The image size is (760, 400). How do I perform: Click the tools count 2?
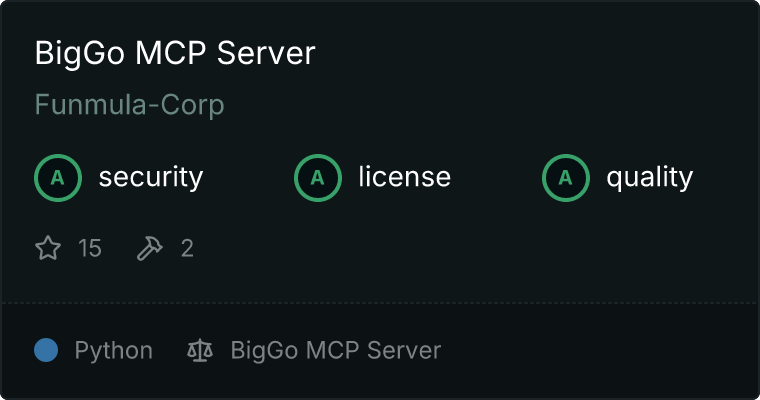[x=187, y=248]
